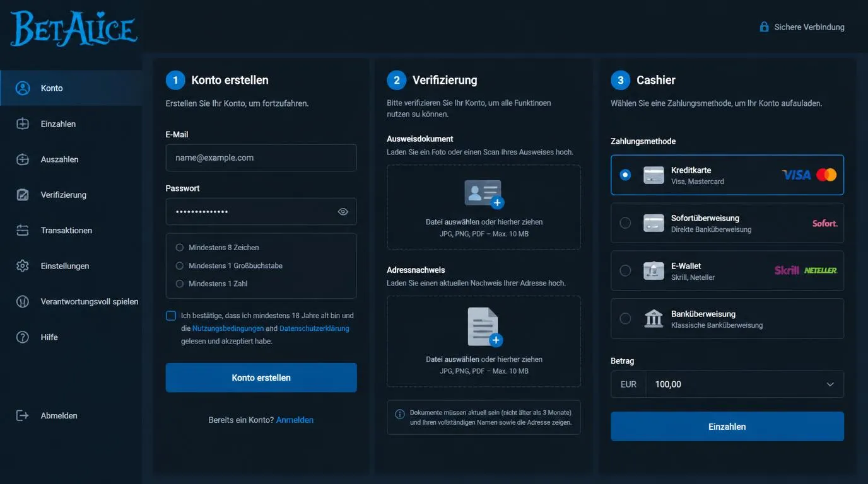The image size is (868, 484).
Task: Open Einstellungen in the sidebar
Action: coord(71,266)
